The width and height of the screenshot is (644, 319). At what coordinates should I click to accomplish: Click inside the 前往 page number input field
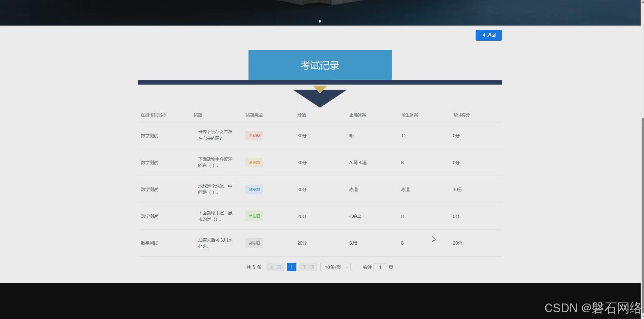click(x=380, y=267)
